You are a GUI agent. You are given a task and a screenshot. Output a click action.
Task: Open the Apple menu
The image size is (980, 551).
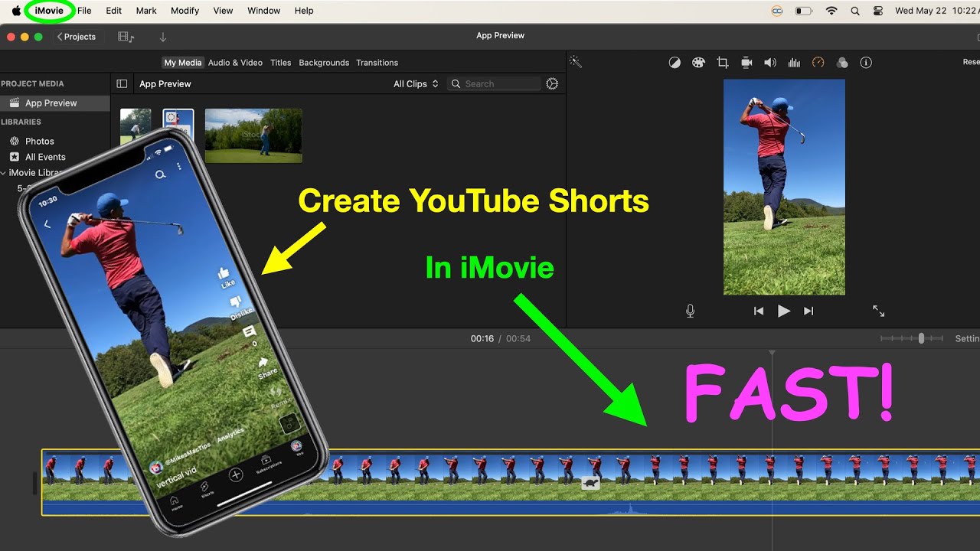pyautogui.click(x=16, y=11)
